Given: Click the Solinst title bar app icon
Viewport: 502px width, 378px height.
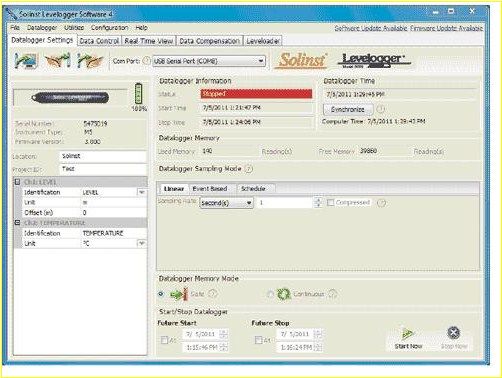Looking at the screenshot, I should pyautogui.click(x=12, y=14).
